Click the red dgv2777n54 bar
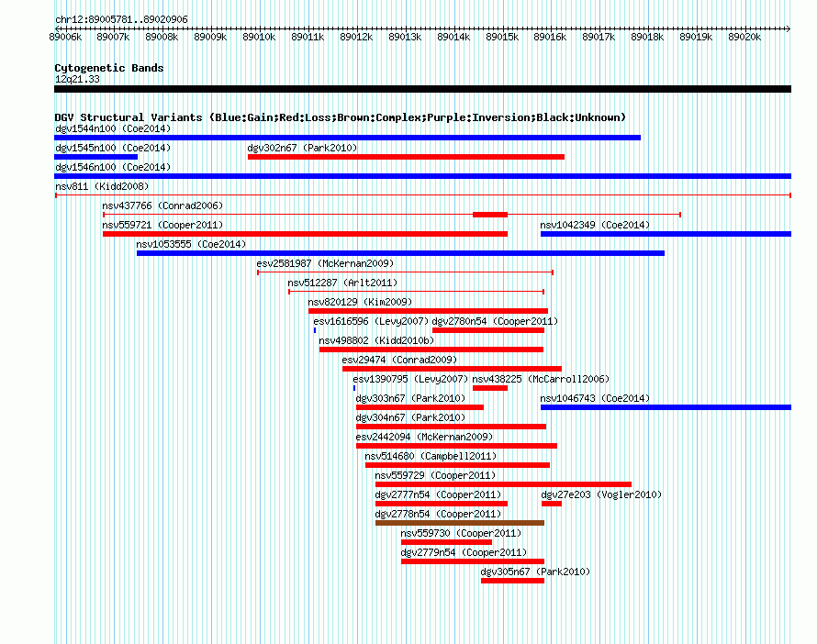817x644 pixels. click(442, 504)
